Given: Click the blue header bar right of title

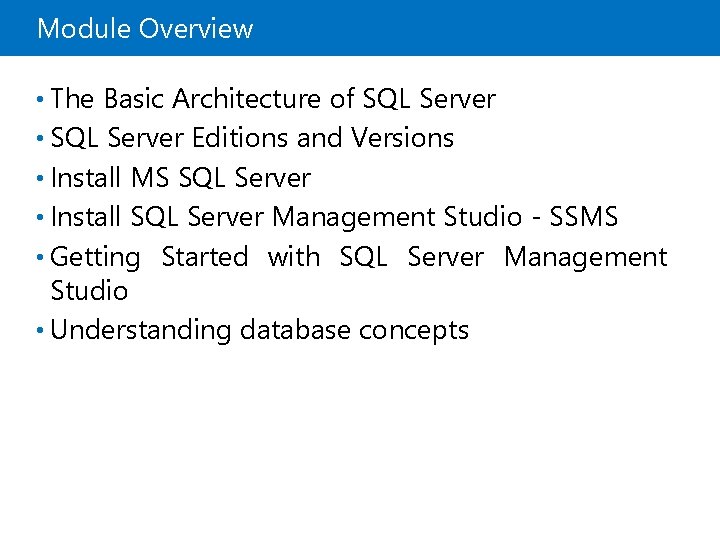Looking at the screenshot, I should point(500,28).
